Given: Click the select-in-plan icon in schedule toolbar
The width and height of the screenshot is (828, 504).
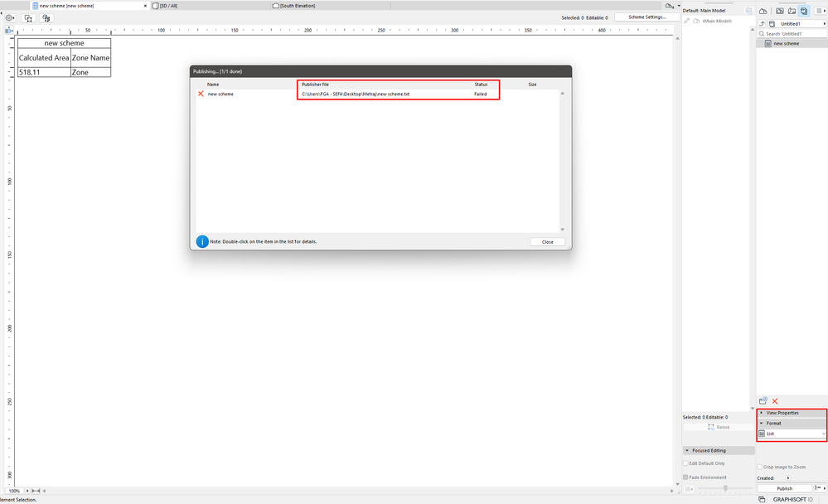Looking at the screenshot, I should (28, 18).
